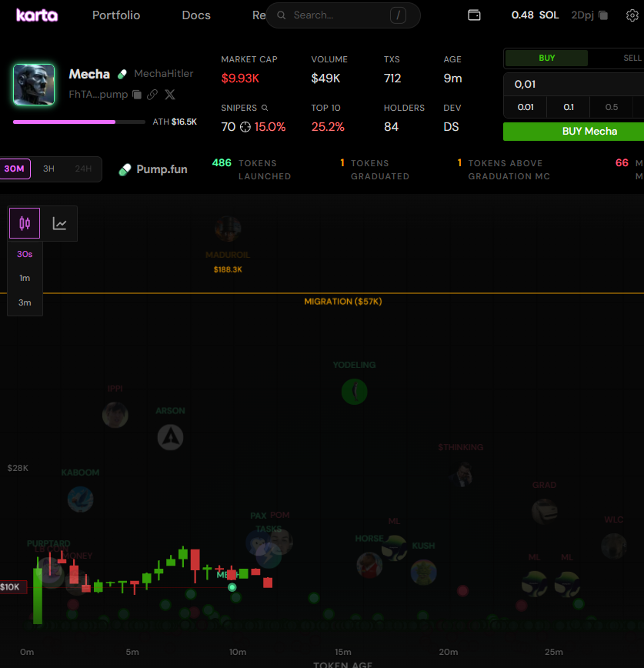Click the magnifier next to SNIPERS
Screen dimensions: 644x668
pos(265,108)
